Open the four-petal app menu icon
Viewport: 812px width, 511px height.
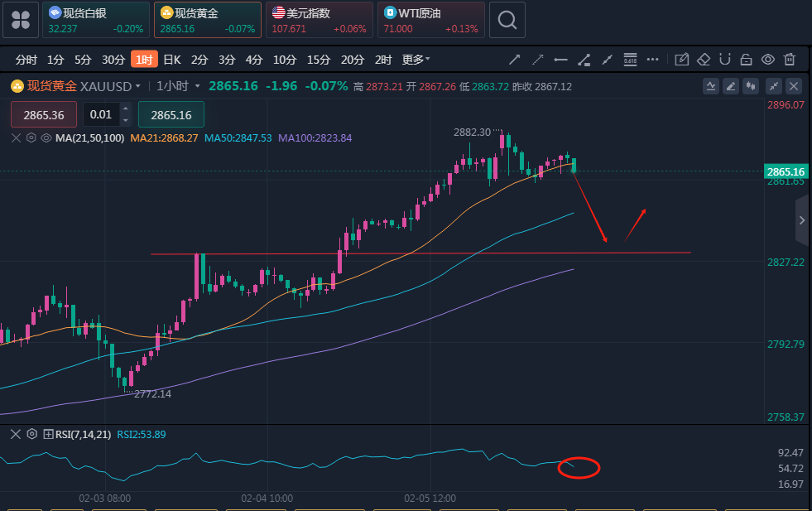[20, 20]
